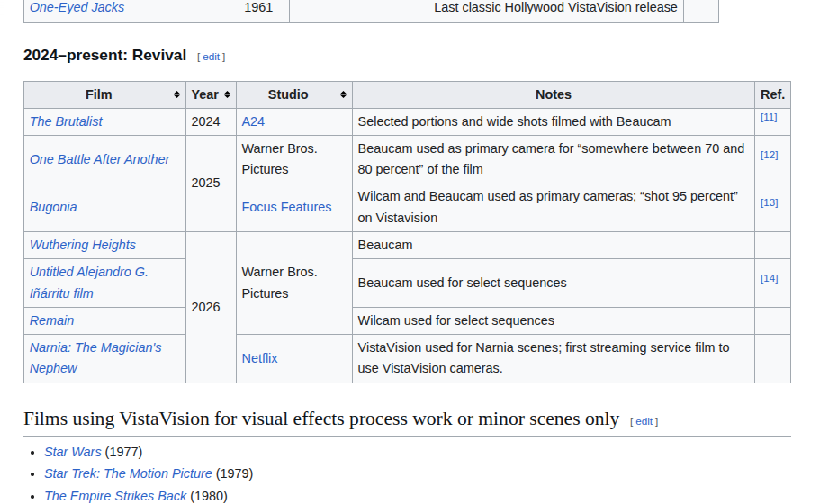Click the 2026 year cell
Image resolution: width=820 pixels, height=504 pixels.
(x=211, y=308)
